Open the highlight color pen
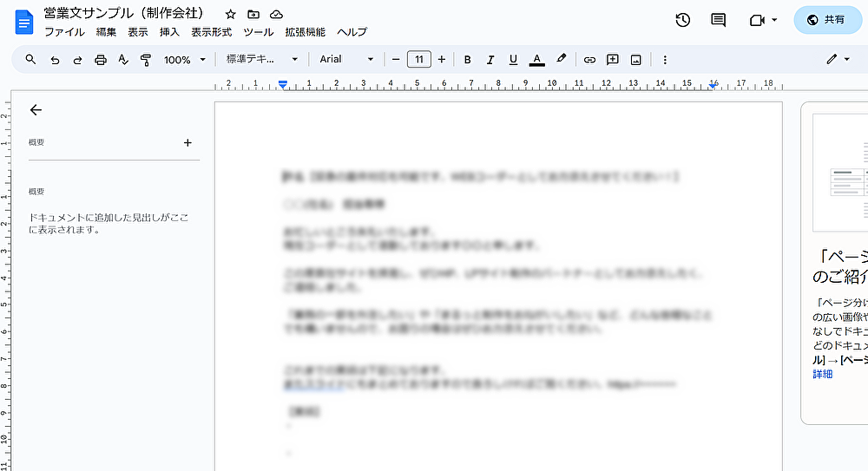 (562, 59)
